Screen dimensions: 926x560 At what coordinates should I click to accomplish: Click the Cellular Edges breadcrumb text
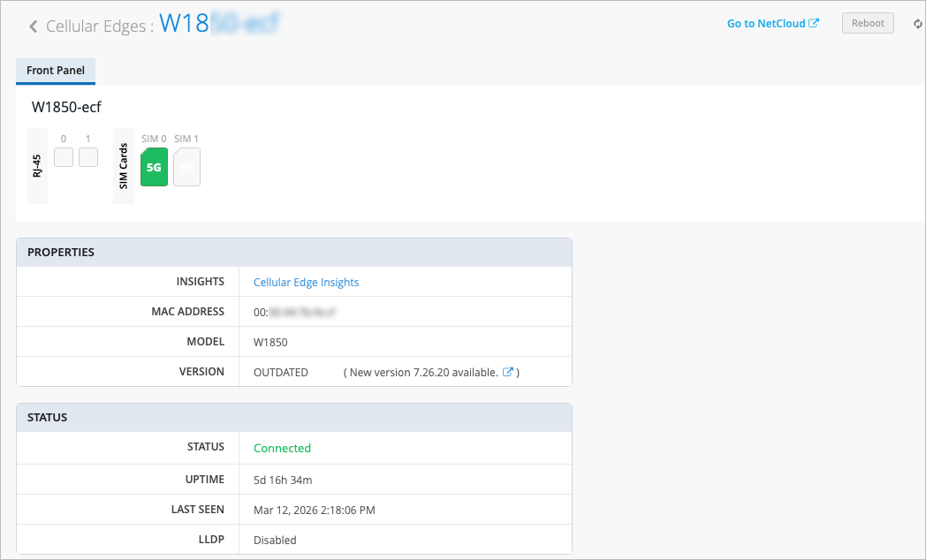pyautogui.click(x=95, y=26)
